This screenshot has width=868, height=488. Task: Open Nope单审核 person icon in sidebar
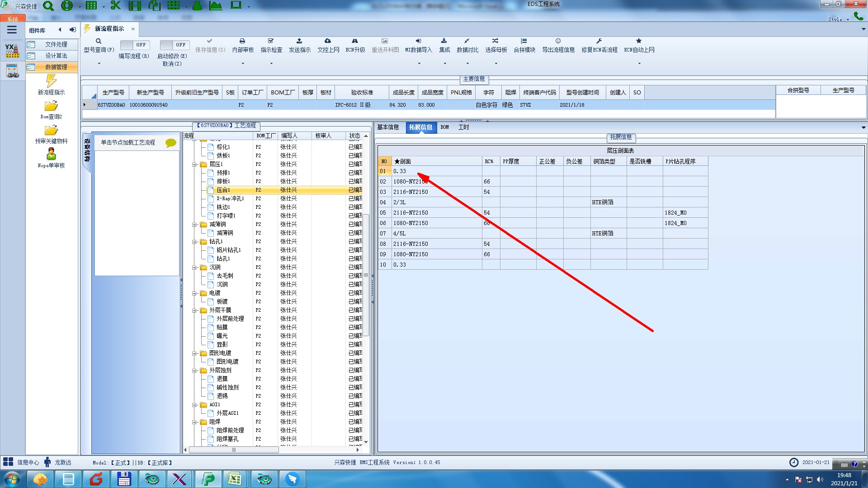pyautogui.click(x=51, y=154)
